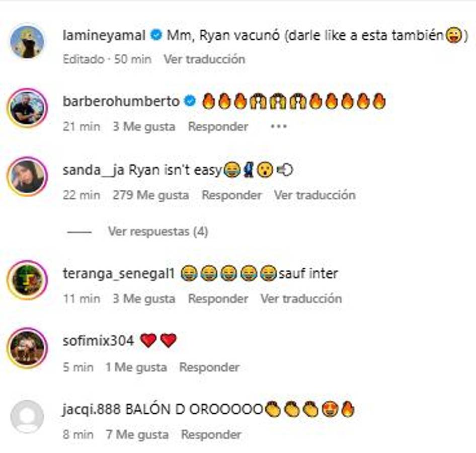This screenshot has height=453, width=476.
Task: Click barberohumberto's blue verified badge
Action: [190, 101]
